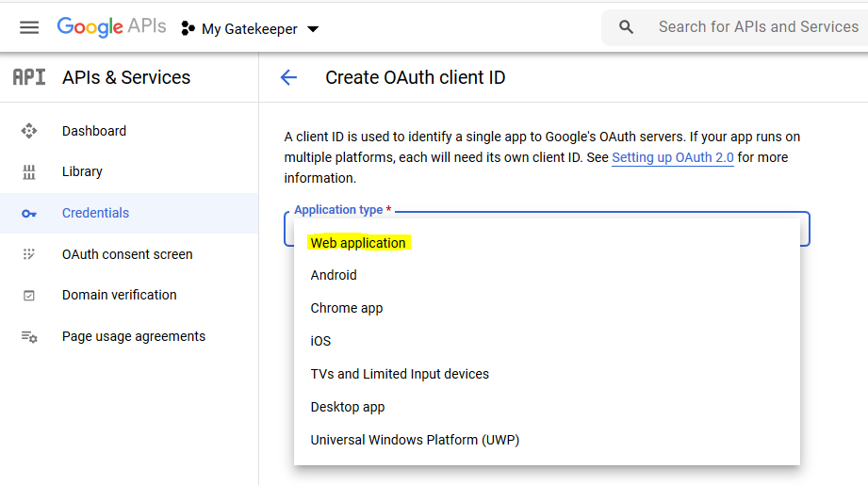The height and width of the screenshot is (485, 868).
Task: Open the hamburger navigation menu
Action: coord(29,27)
